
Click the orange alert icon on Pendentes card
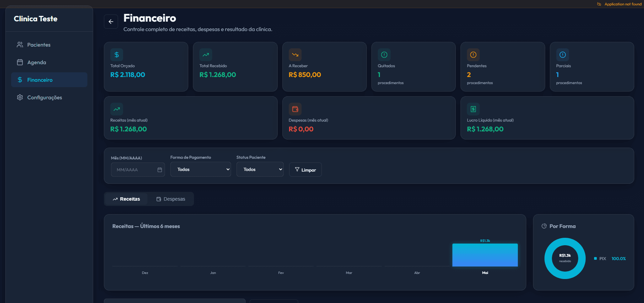coord(473,55)
